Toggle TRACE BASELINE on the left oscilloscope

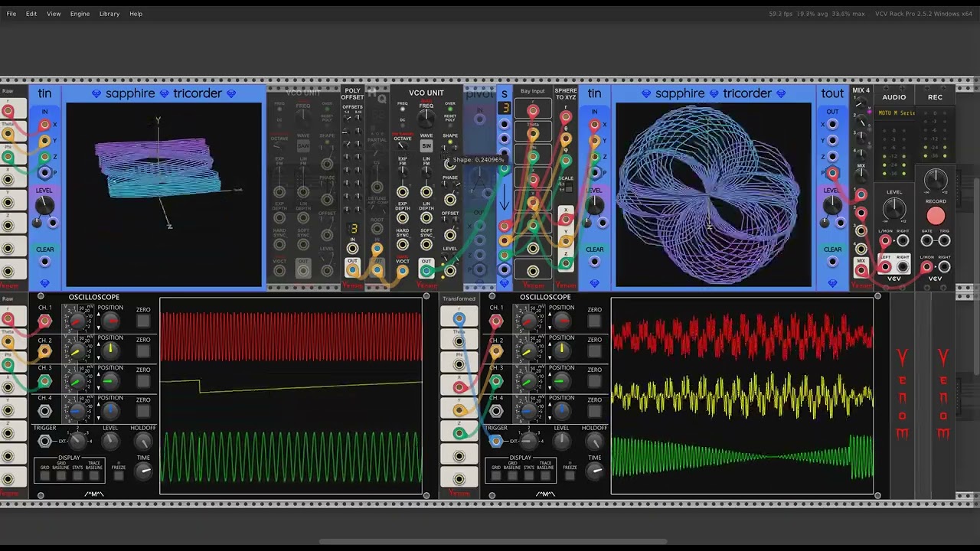(x=93, y=475)
